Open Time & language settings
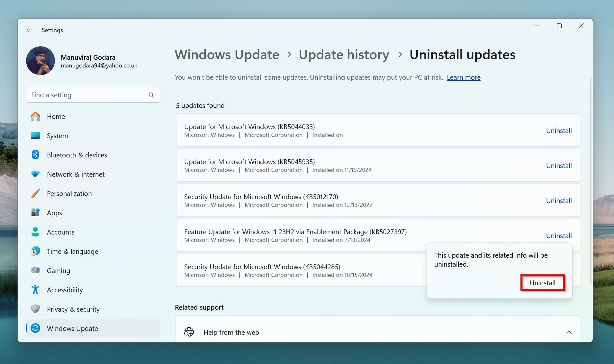Screen dimensions: 614x364 [93, 251]
